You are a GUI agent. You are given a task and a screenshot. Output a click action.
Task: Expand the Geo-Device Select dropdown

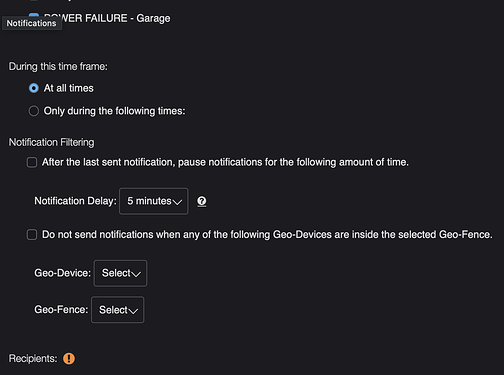point(120,273)
